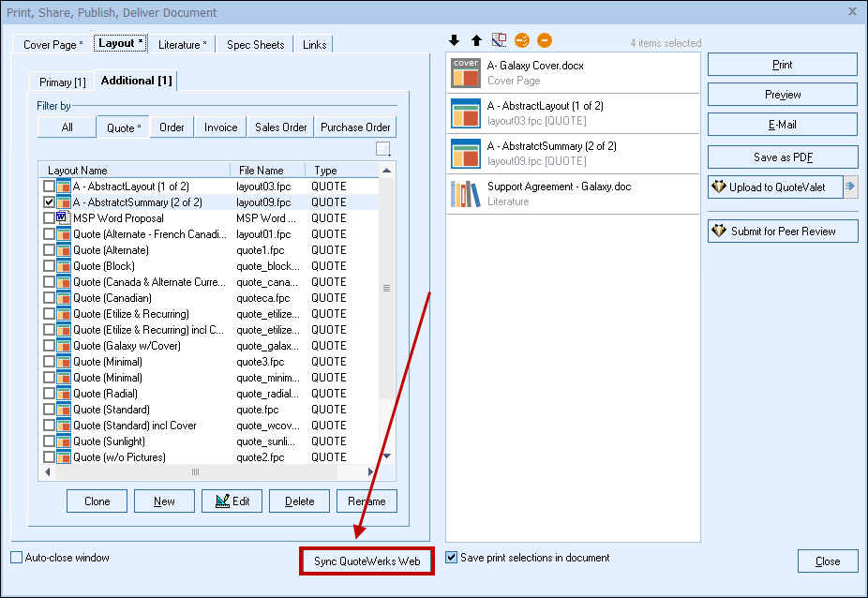This screenshot has height=598, width=868.
Task: Uncheck A - AbstratctSummary (2 of 2) layout
Action: pyautogui.click(x=49, y=202)
